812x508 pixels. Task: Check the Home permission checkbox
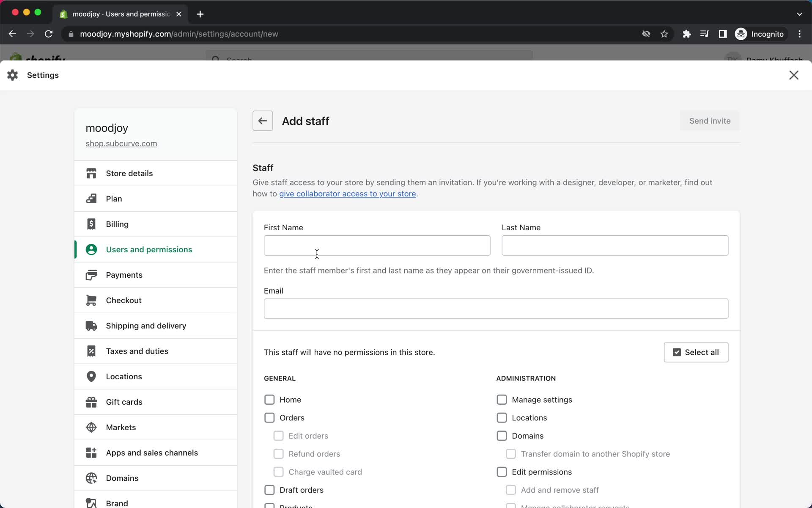[x=269, y=400]
